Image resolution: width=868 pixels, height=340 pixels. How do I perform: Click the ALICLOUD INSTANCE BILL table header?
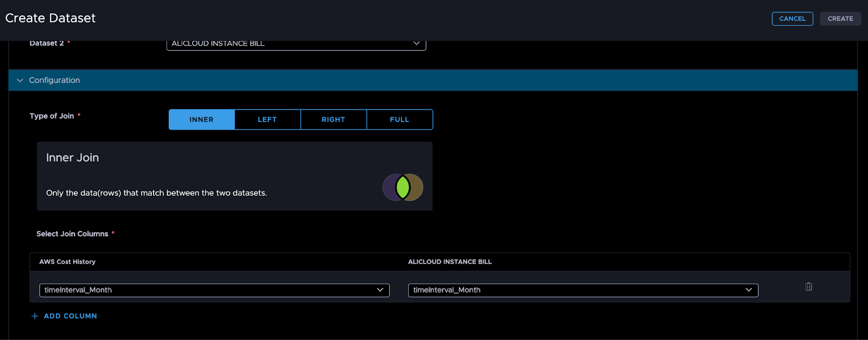pyautogui.click(x=450, y=262)
